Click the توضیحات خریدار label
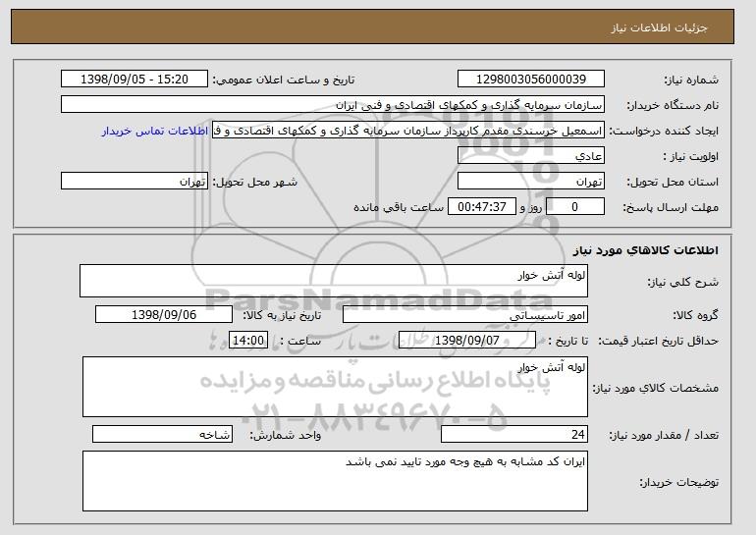This screenshot has width=756, height=535. [678, 482]
